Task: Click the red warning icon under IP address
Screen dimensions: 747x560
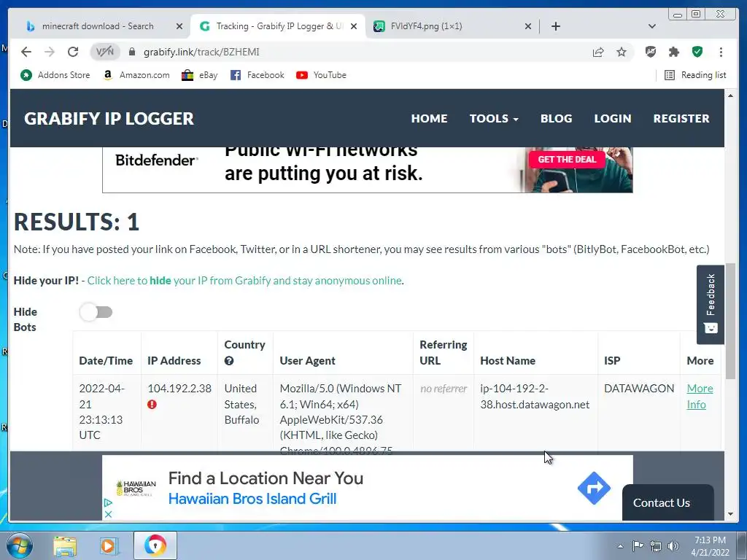Action: pos(152,404)
